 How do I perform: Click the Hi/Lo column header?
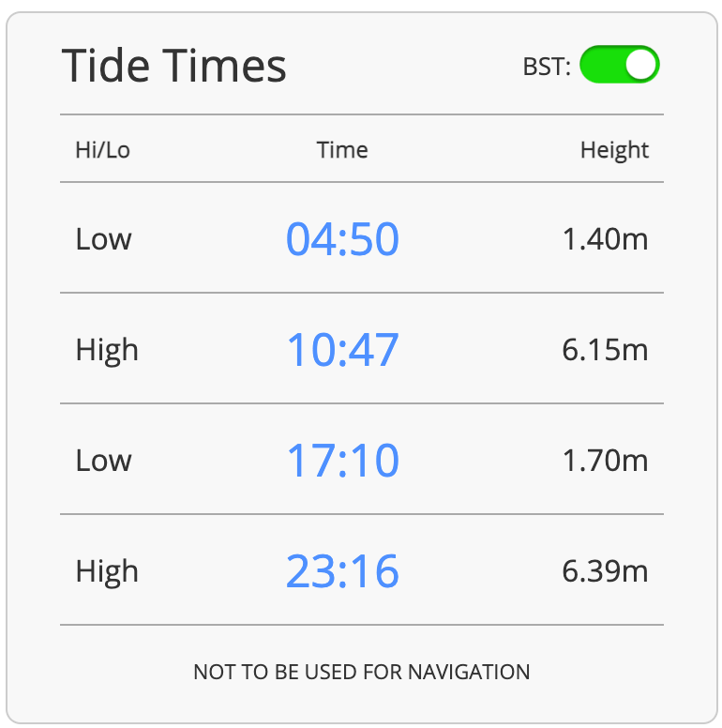(102, 150)
